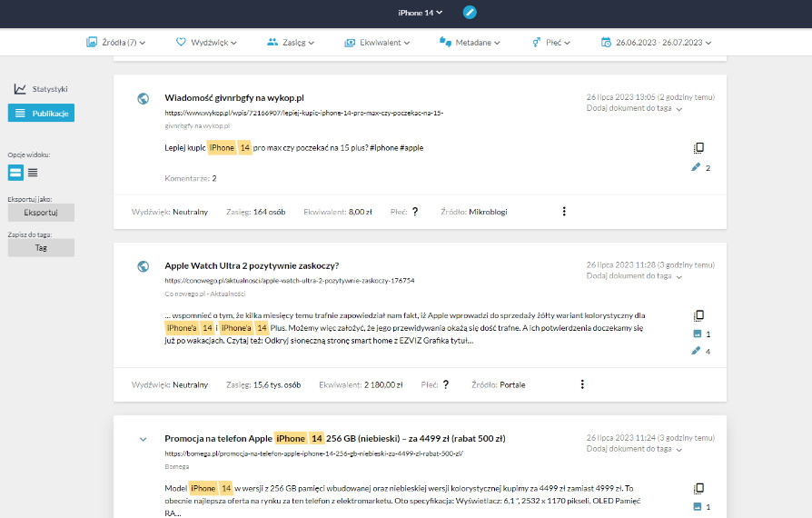Click highlighter icon with count 4

coord(696,351)
